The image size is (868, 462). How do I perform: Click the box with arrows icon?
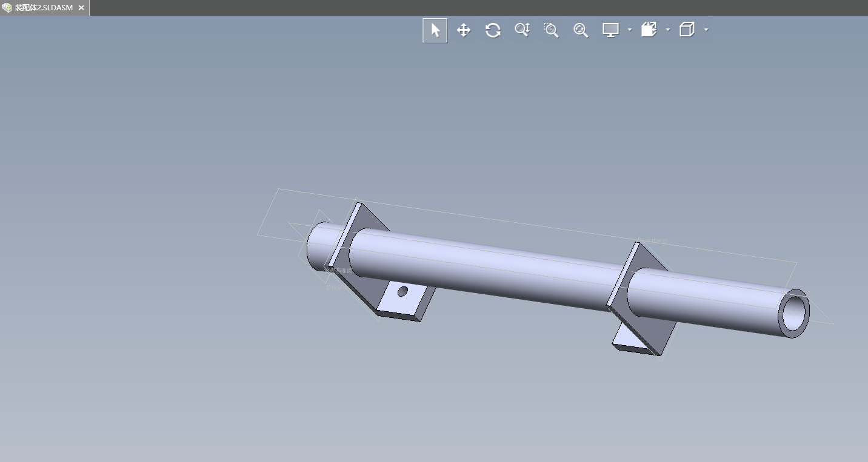(x=649, y=30)
